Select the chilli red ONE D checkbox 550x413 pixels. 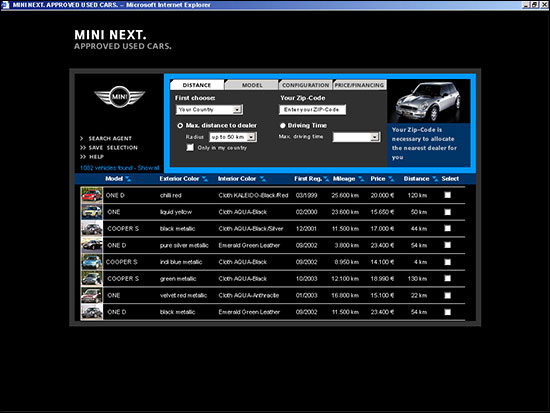click(448, 195)
